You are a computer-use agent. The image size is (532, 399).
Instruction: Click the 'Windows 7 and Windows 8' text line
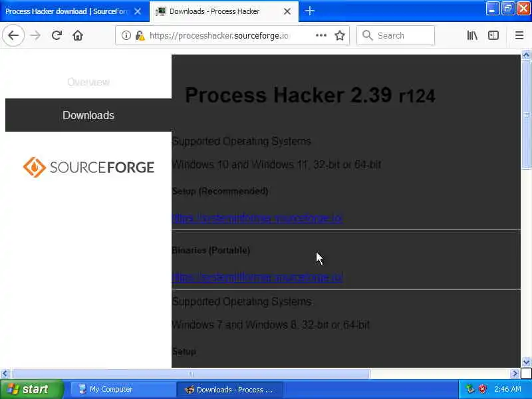pos(271,325)
